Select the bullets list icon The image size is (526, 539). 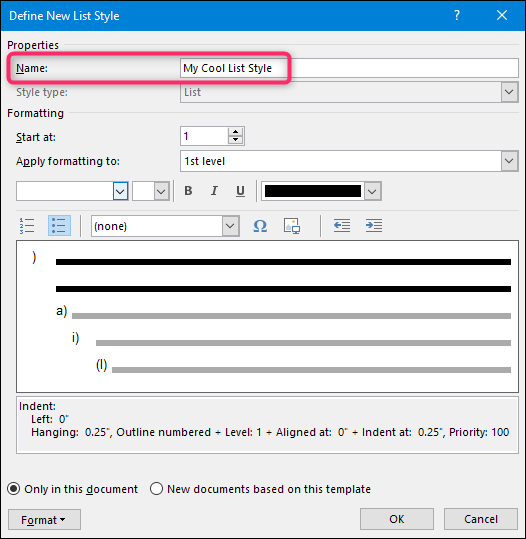coord(59,226)
